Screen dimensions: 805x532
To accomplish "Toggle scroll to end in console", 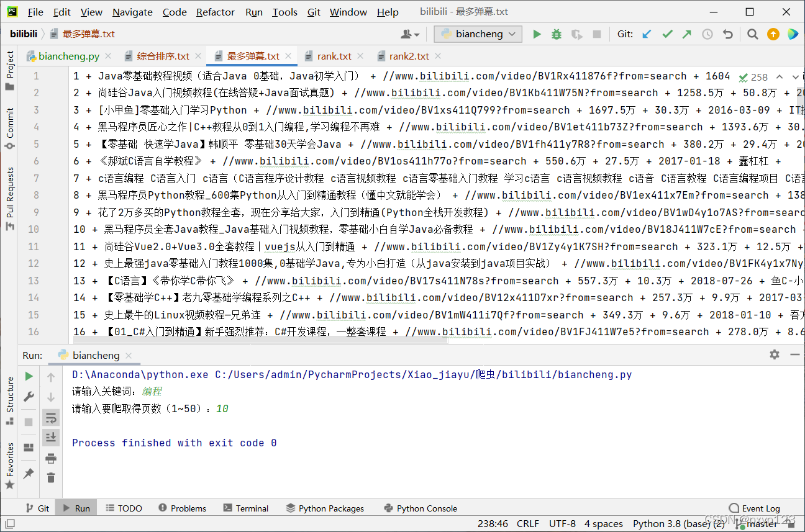I will 51,437.
